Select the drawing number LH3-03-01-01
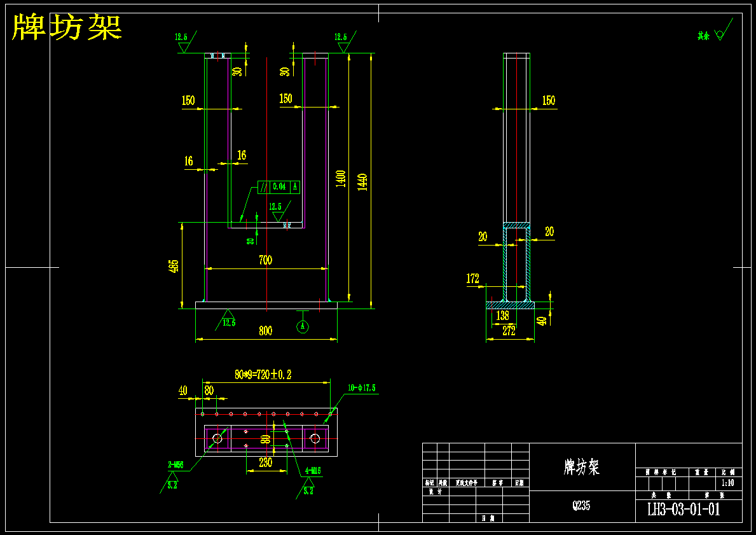 point(684,510)
